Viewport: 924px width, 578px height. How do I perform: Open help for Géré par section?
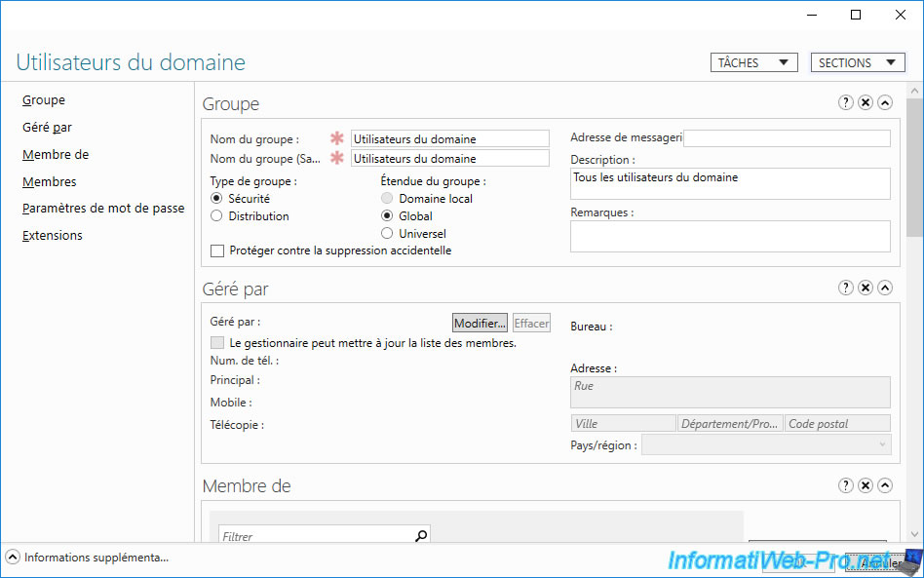tap(845, 288)
